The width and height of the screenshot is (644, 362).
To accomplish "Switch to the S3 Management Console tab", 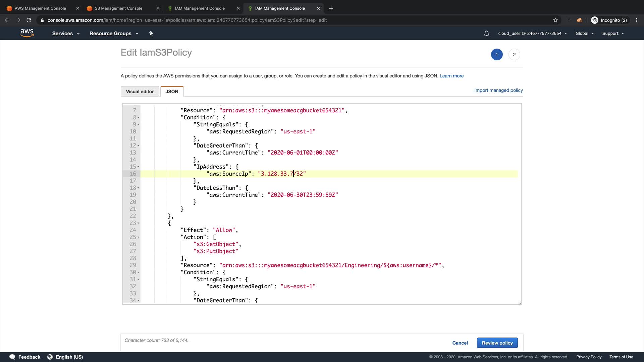I will (118, 8).
